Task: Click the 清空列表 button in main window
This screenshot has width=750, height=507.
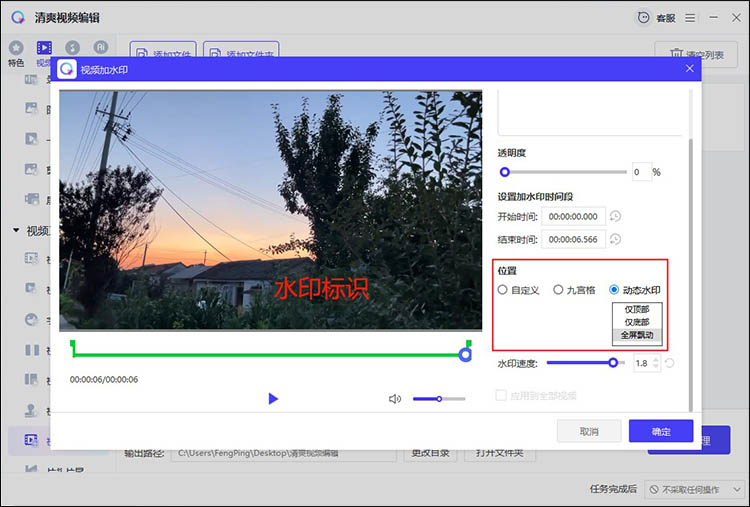Action: [695, 55]
